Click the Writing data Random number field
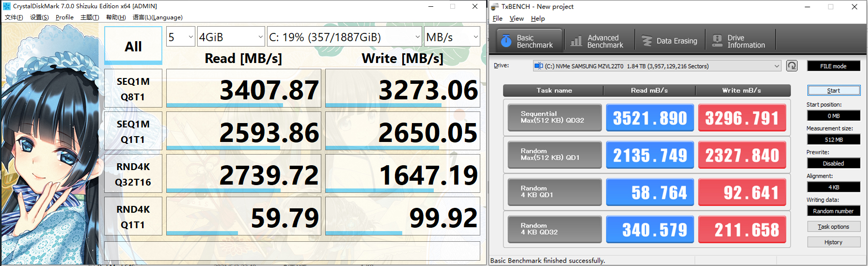 [x=834, y=211]
